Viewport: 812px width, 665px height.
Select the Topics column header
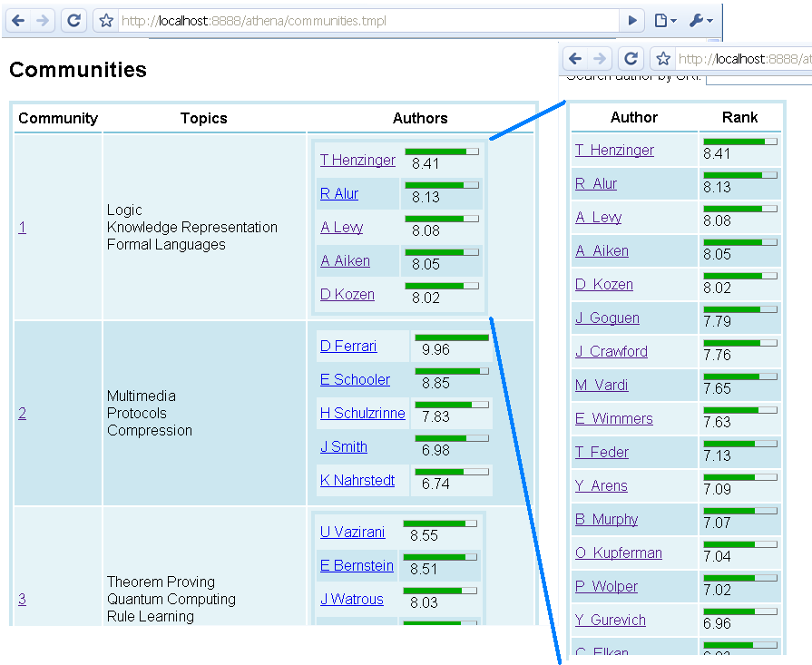coord(203,118)
